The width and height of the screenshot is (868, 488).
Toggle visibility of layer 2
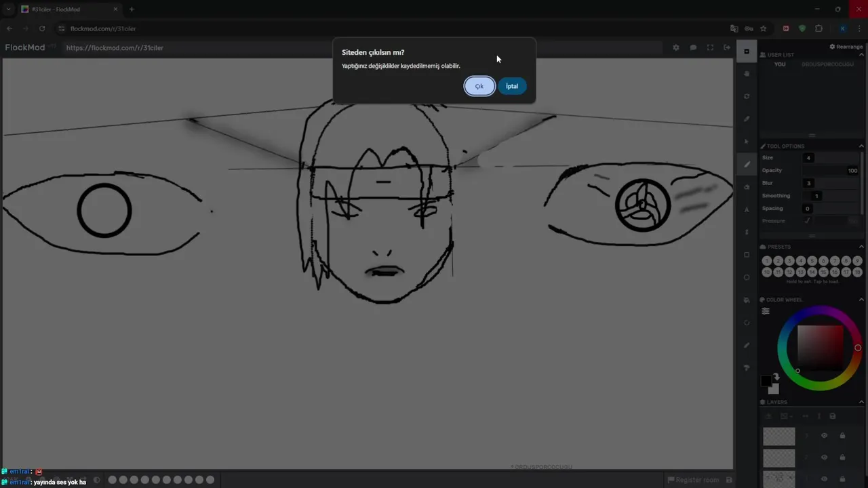(824, 457)
